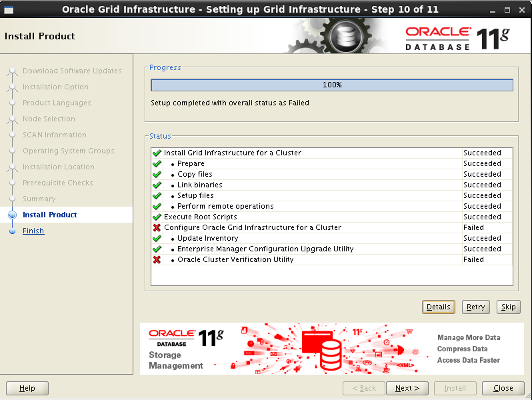Click Failed status of Configure Oracle Grid Infrastructure
532x400 pixels.
pyautogui.click(x=473, y=227)
